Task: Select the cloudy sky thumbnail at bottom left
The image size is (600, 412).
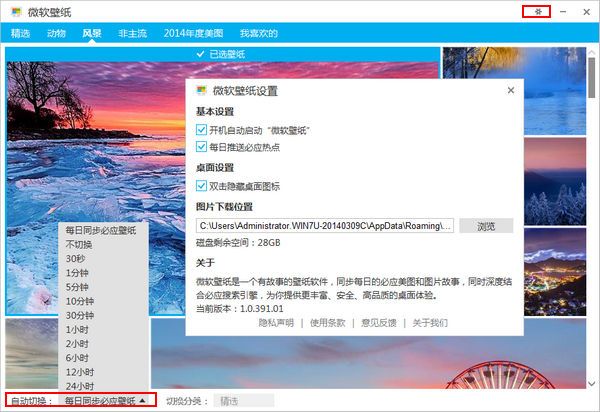Action: coord(31,353)
